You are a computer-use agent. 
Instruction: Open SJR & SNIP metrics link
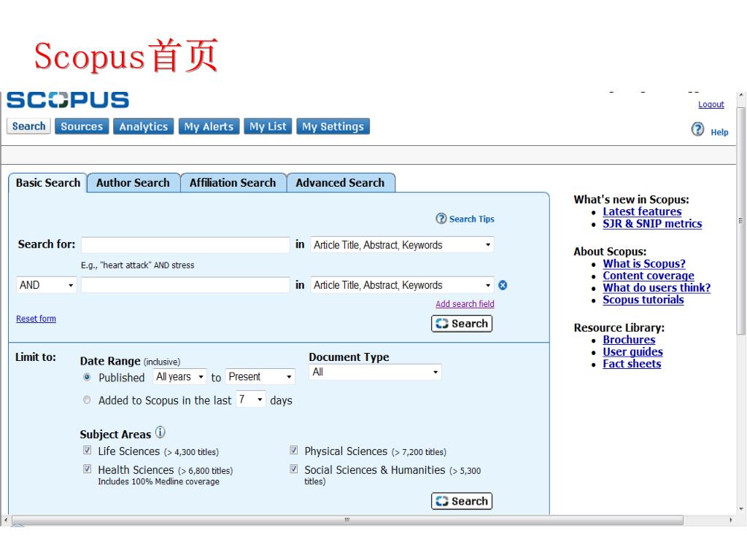pos(652,224)
